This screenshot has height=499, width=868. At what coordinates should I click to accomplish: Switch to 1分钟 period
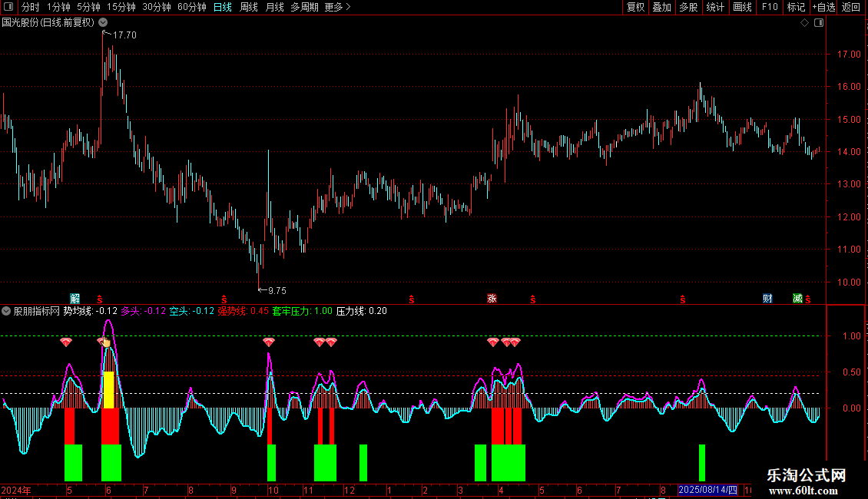pos(58,7)
